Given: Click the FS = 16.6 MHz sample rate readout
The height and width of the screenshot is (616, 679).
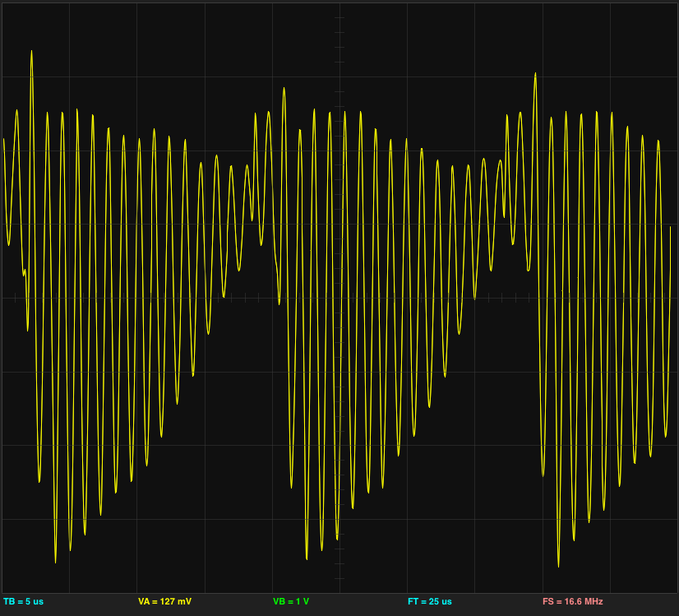Looking at the screenshot, I should point(572,601).
